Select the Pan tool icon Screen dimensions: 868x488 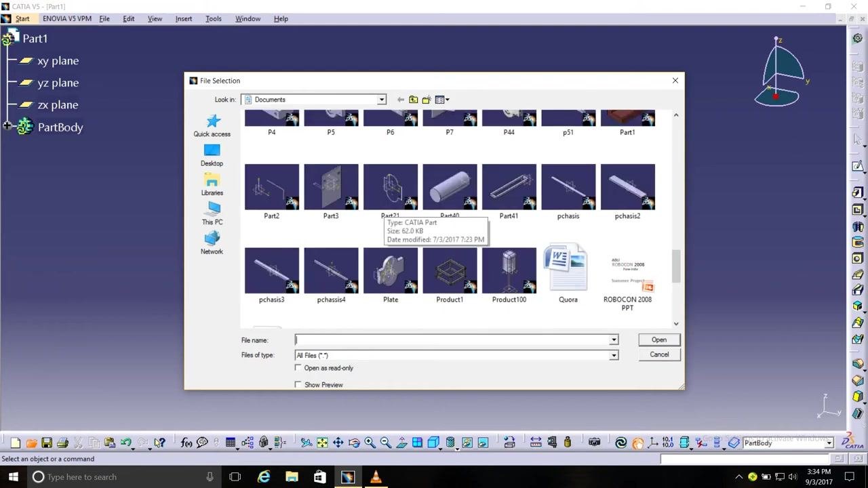click(338, 443)
